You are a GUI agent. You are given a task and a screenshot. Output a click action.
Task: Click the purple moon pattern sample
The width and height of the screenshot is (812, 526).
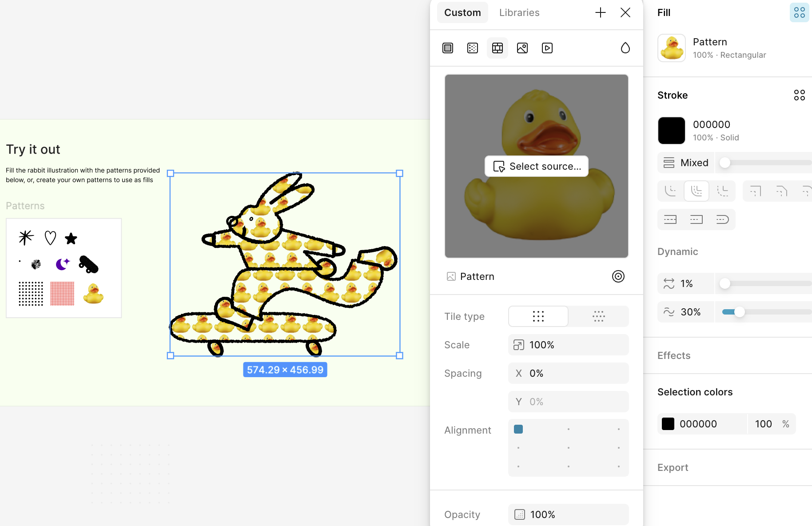click(63, 264)
